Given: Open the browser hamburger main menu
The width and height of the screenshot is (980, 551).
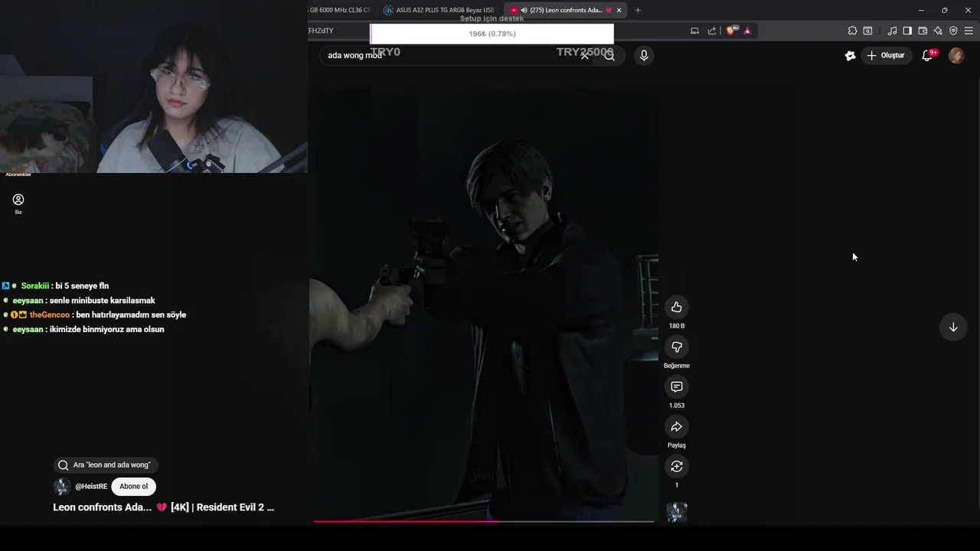Looking at the screenshot, I should 969,31.
